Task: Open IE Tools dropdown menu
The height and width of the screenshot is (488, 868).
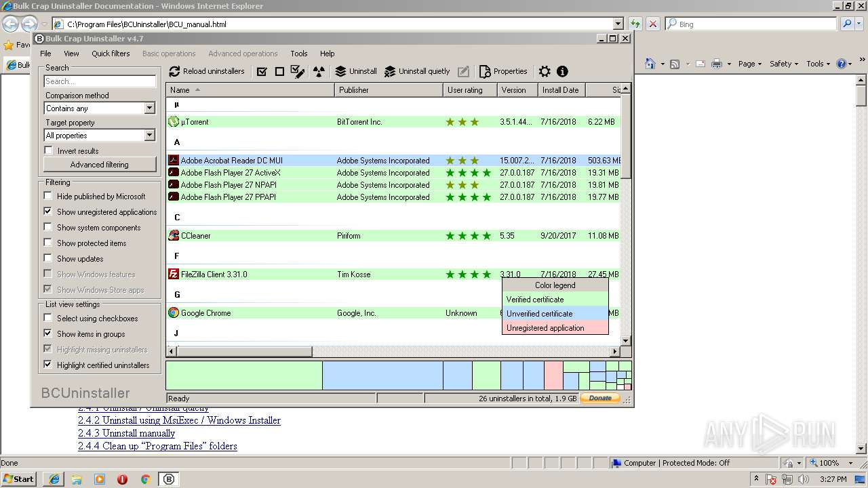Action: (x=818, y=64)
